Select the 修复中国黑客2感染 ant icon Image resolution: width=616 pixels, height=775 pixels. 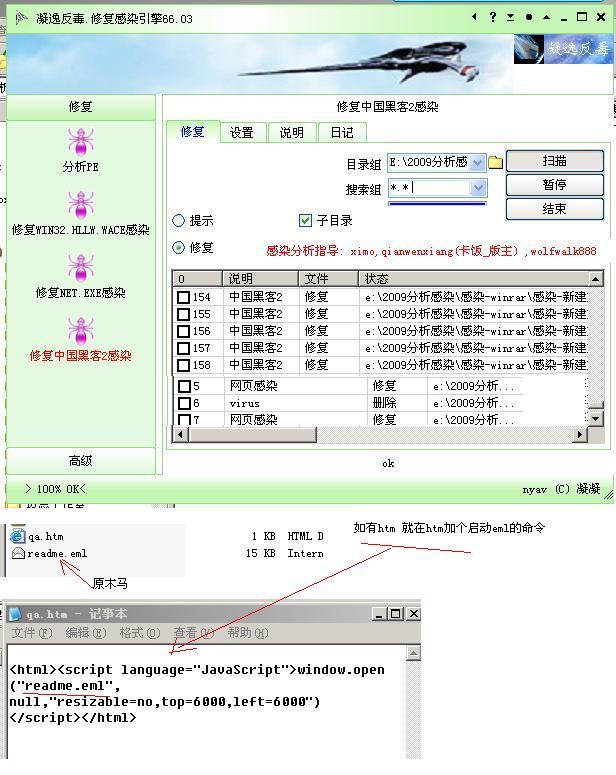coord(81,331)
